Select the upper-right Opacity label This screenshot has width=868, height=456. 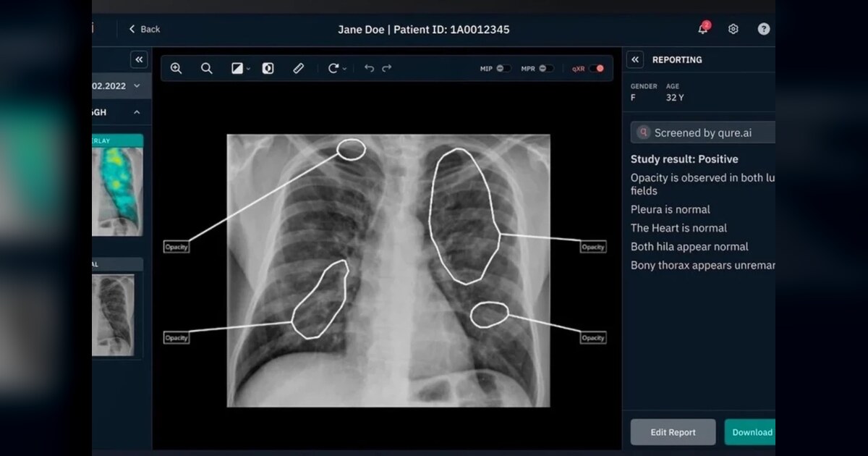593,247
